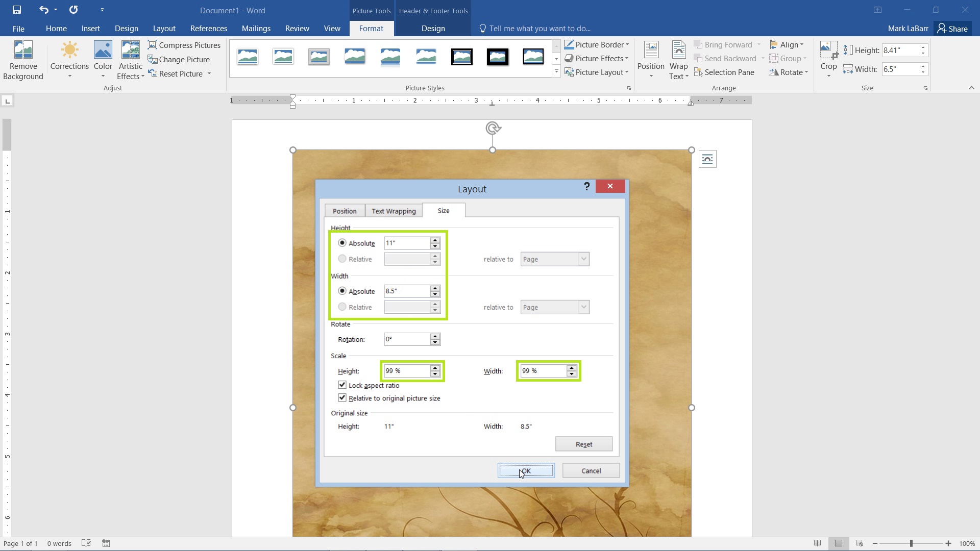The width and height of the screenshot is (980, 551).
Task: Open Wrap Text options
Action: (x=679, y=60)
